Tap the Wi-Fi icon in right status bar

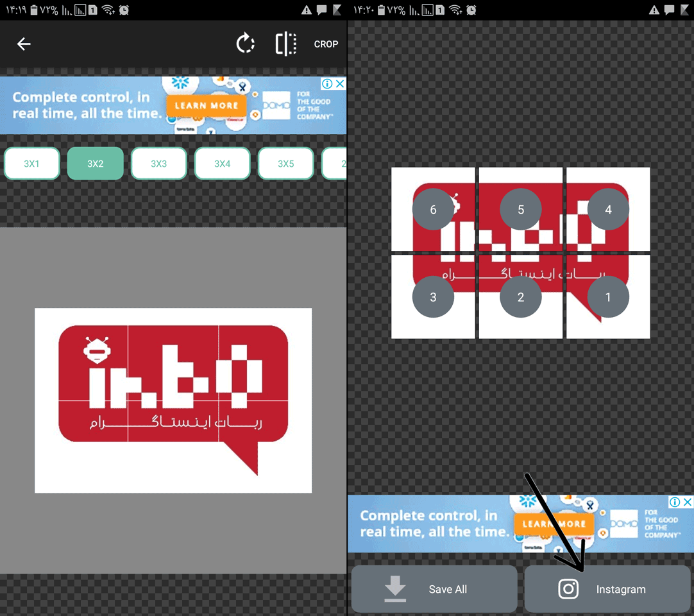455,10
